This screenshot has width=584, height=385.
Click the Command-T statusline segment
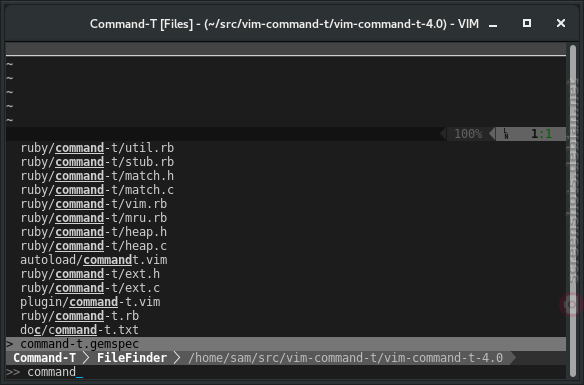44,358
